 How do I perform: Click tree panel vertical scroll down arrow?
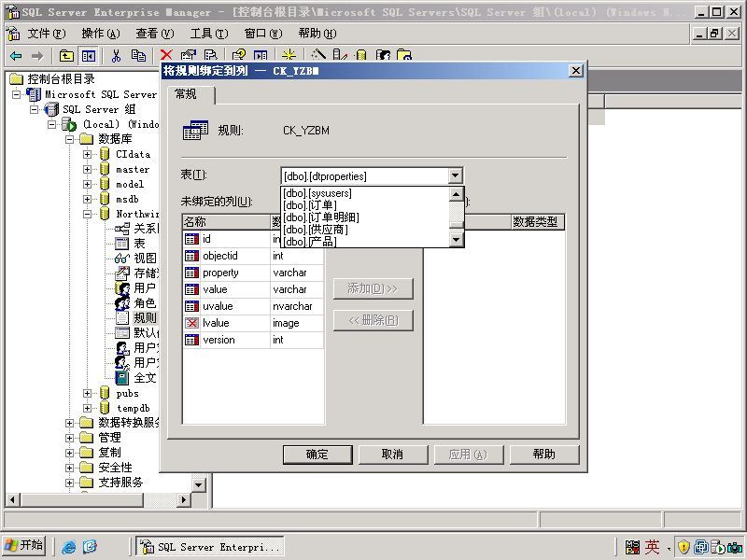point(199,484)
